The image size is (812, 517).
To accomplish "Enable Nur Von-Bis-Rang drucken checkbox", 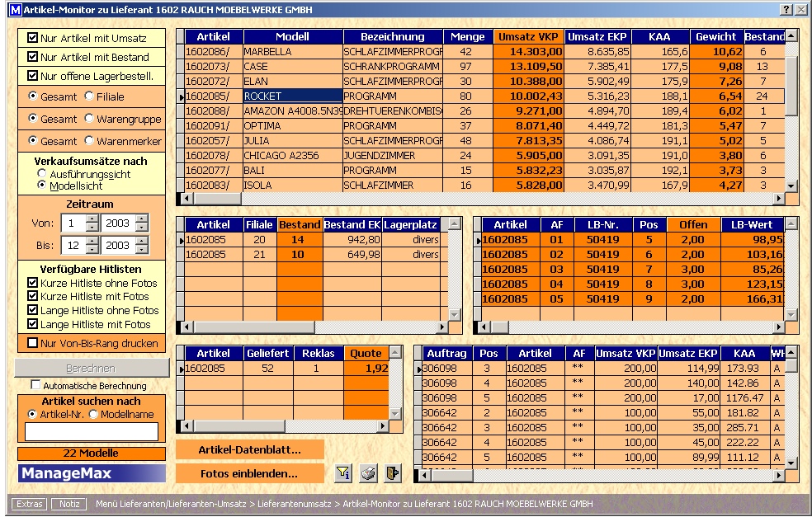I will tap(33, 343).
